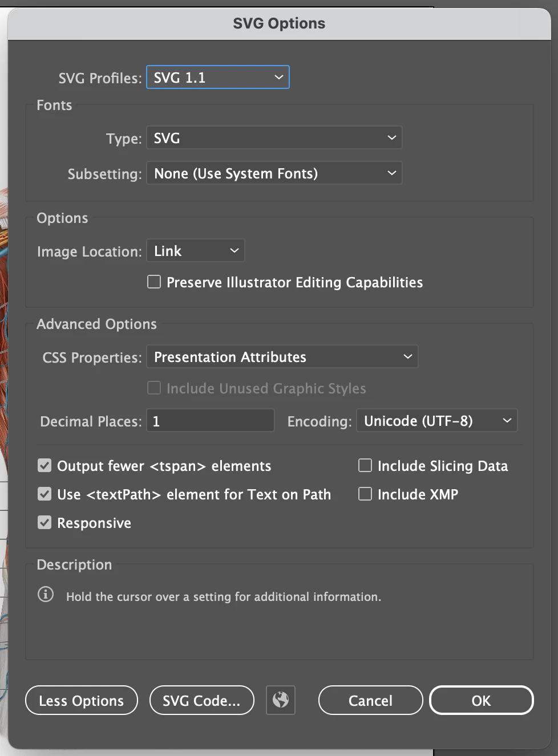Image resolution: width=558 pixels, height=756 pixels.
Task: Cancel the SVG Options dialog
Action: click(x=370, y=700)
